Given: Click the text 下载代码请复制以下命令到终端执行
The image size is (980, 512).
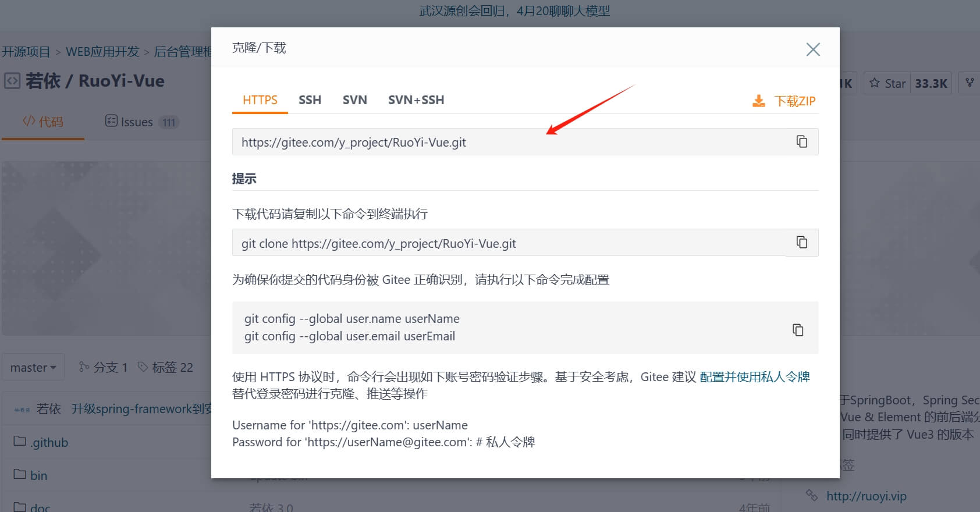Looking at the screenshot, I should tap(330, 214).
